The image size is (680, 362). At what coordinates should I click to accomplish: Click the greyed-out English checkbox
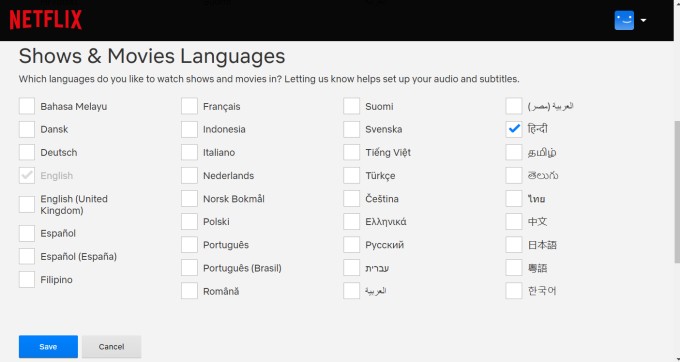click(x=27, y=176)
